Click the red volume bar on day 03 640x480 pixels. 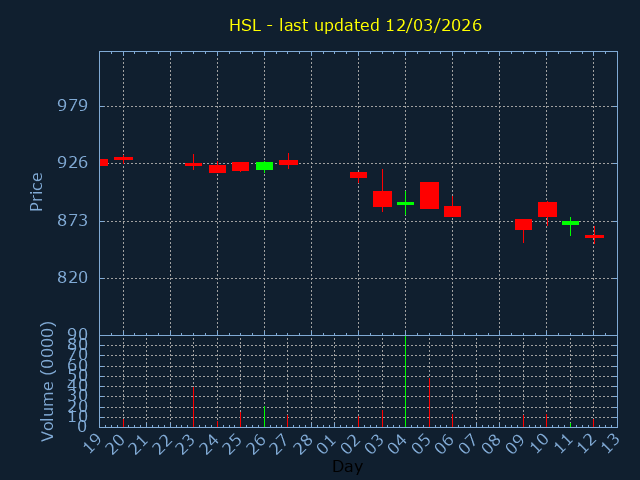[382, 418]
